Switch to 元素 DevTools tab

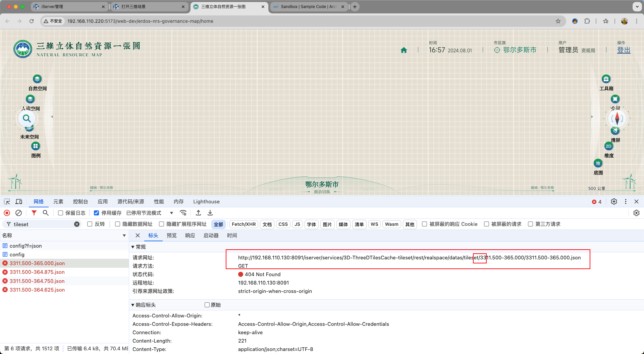[x=58, y=202]
